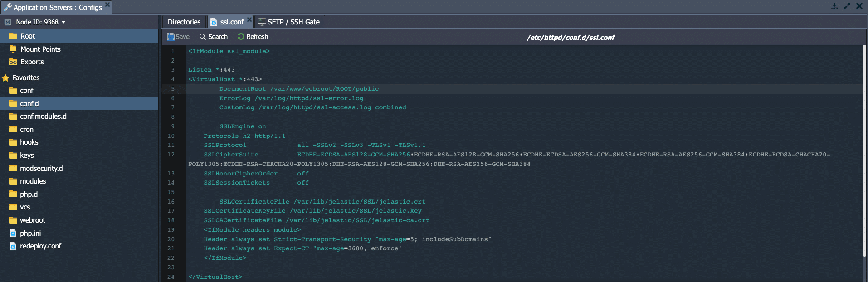Open the modsecurity.d folder
The image size is (868, 282).
[41, 169]
